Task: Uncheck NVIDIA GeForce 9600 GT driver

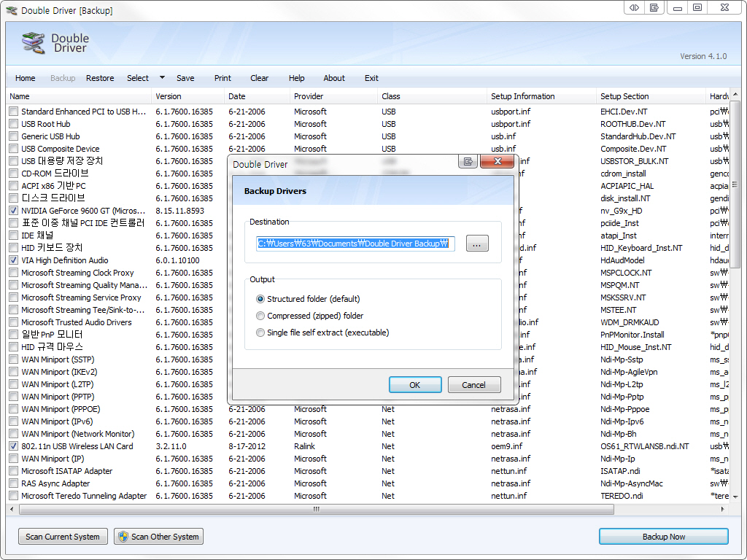Action: (x=13, y=211)
